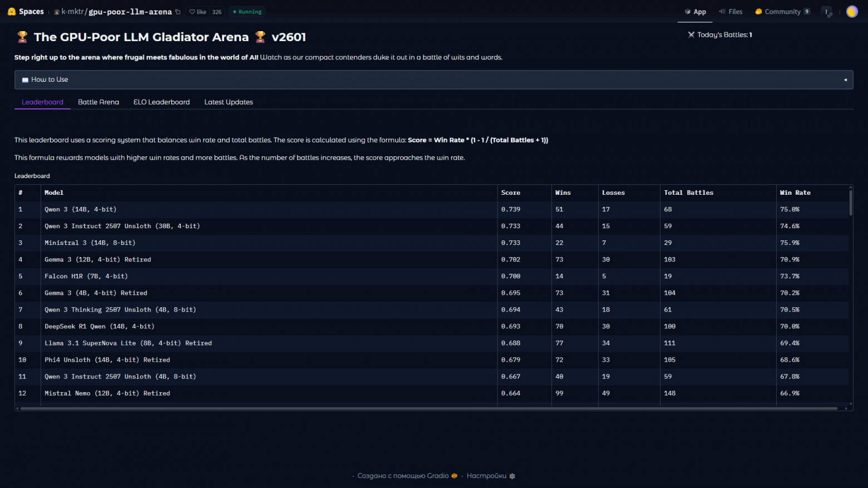Open the ELO Leaderboard tab
This screenshot has width=868, height=488.
click(161, 102)
